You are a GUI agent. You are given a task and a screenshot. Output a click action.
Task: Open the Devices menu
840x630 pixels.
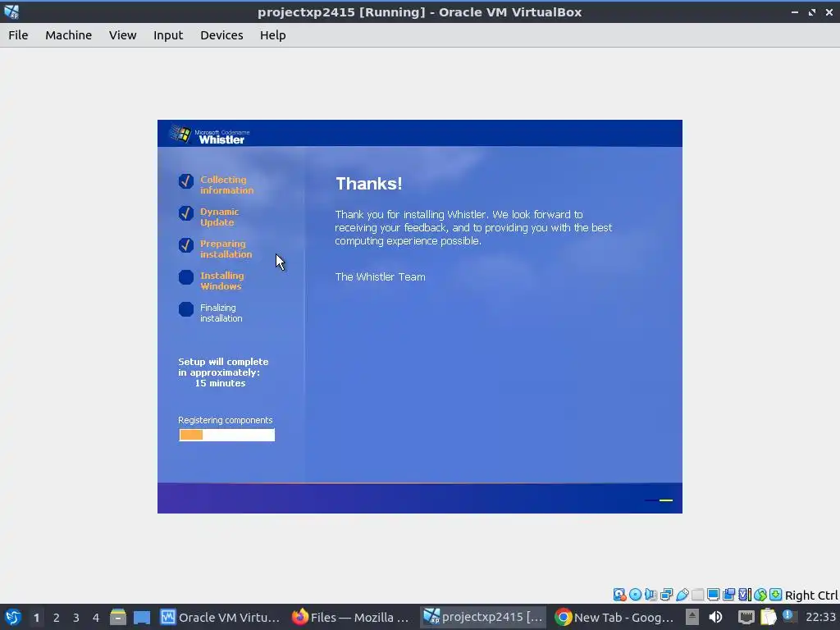221,35
